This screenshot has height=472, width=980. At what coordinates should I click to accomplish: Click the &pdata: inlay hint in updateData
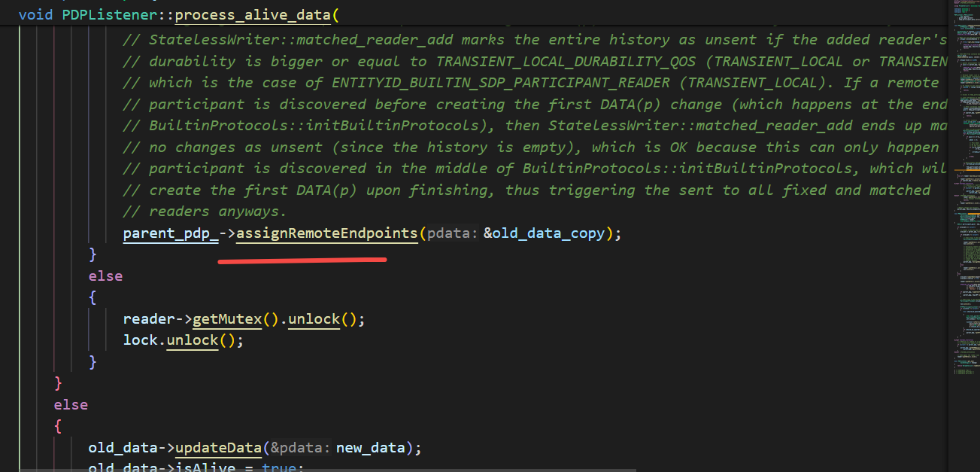pyautogui.click(x=301, y=448)
